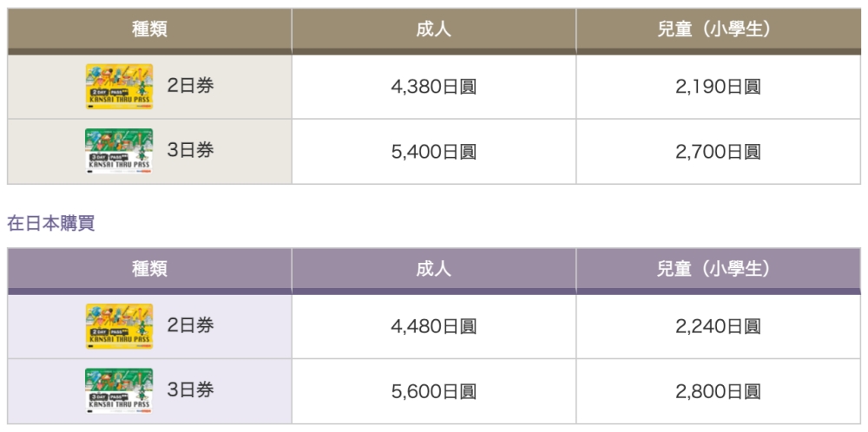This screenshot has width=868, height=432.
Task: Select the 在日本購買 heading text
Action: tap(51, 223)
